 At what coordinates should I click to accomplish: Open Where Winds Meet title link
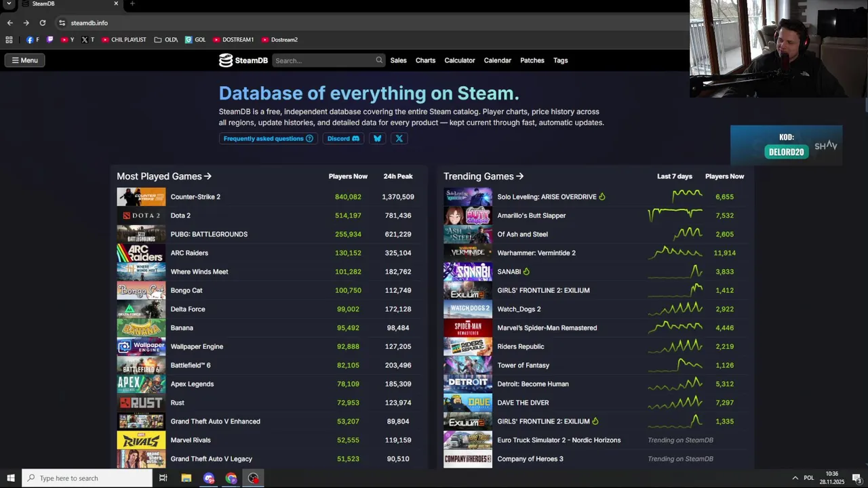pyautogui.click(x=199, y=272)
